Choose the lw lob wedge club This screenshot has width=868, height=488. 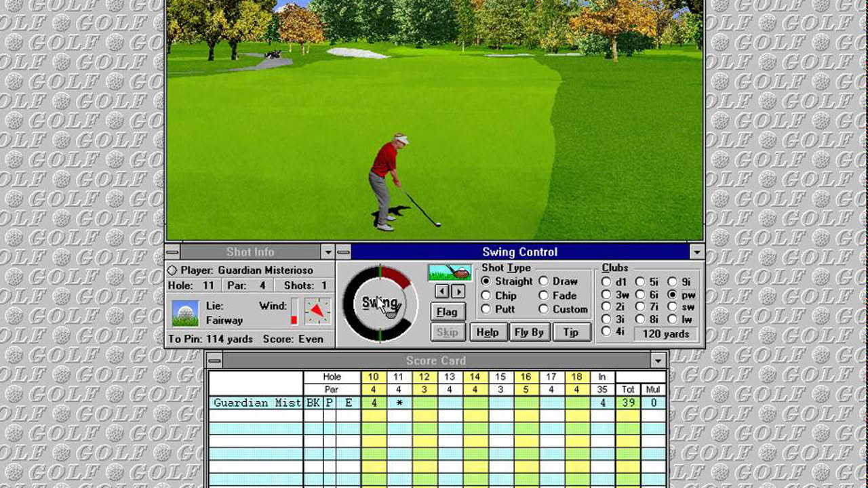click(x=680, y=319)
